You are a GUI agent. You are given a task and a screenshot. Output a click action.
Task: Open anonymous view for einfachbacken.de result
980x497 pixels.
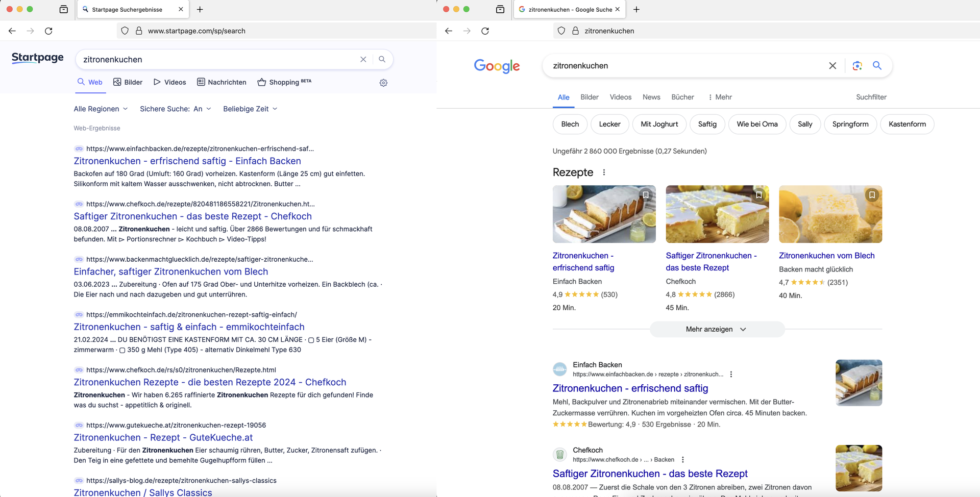(79, 149)
